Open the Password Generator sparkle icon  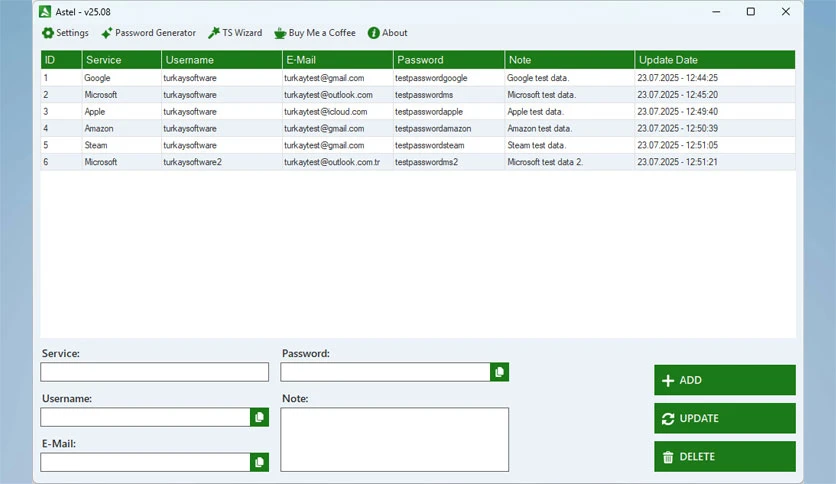tap(107, 33)
